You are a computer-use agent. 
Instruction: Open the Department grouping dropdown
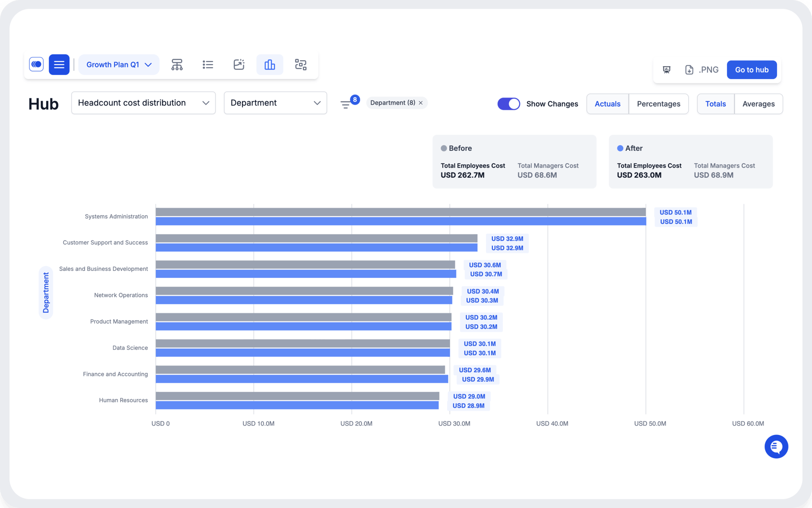coord(275,103)
